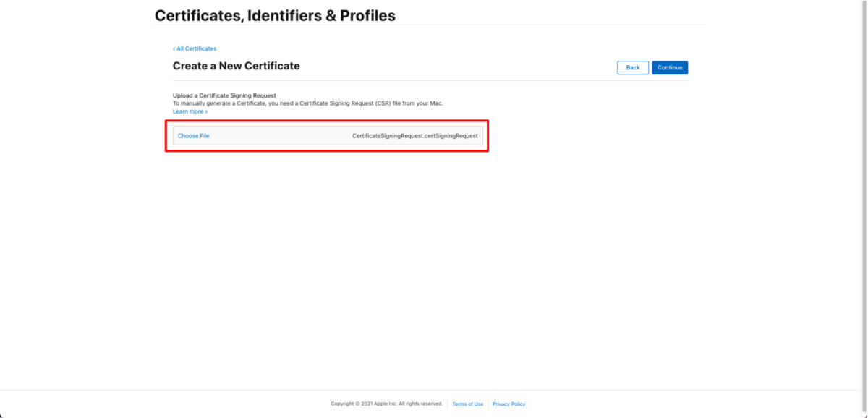This screenshot has width=868, height=418.
Task: Click the empty middle of file upload field
Action: tap(281, 136)
